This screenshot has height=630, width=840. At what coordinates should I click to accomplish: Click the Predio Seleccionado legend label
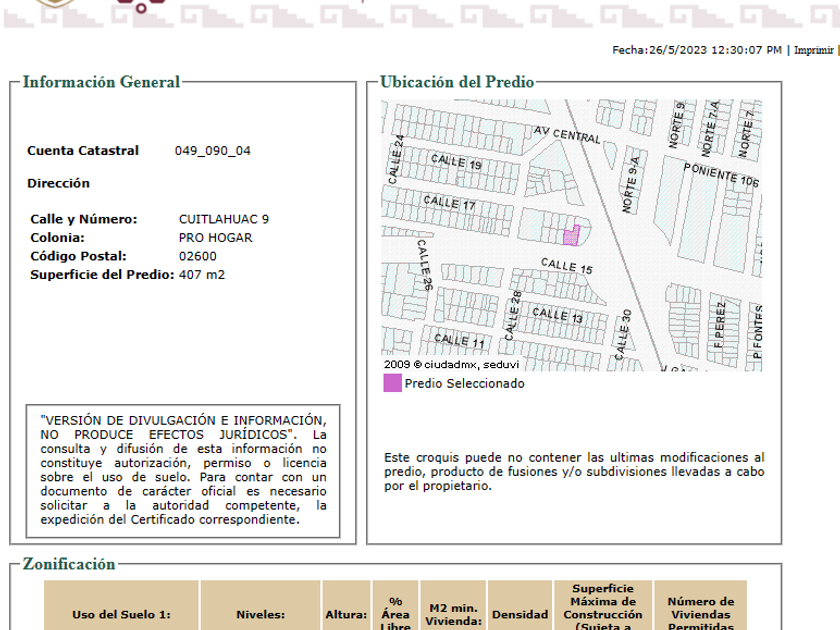coord(464,384)
